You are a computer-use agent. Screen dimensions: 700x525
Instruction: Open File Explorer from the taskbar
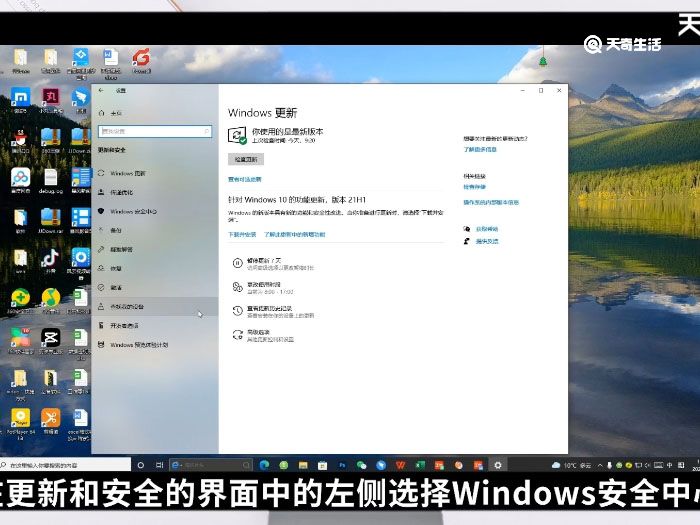point(303,465)
